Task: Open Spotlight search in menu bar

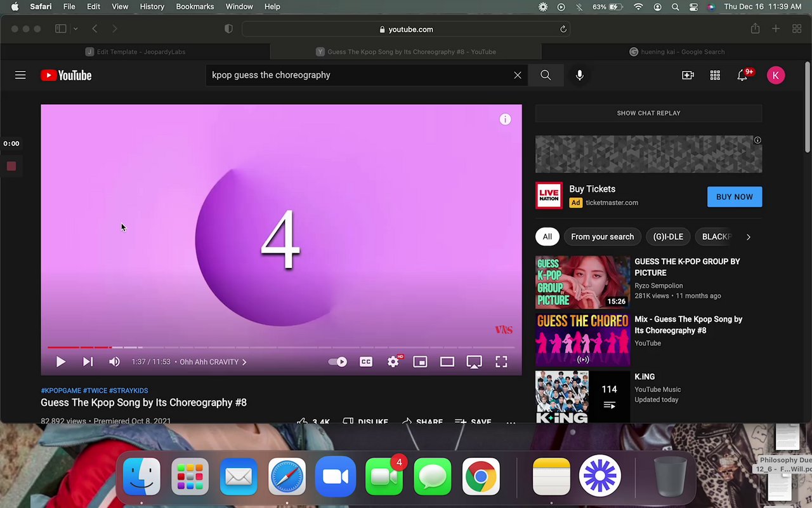Action: click(676, 6)
